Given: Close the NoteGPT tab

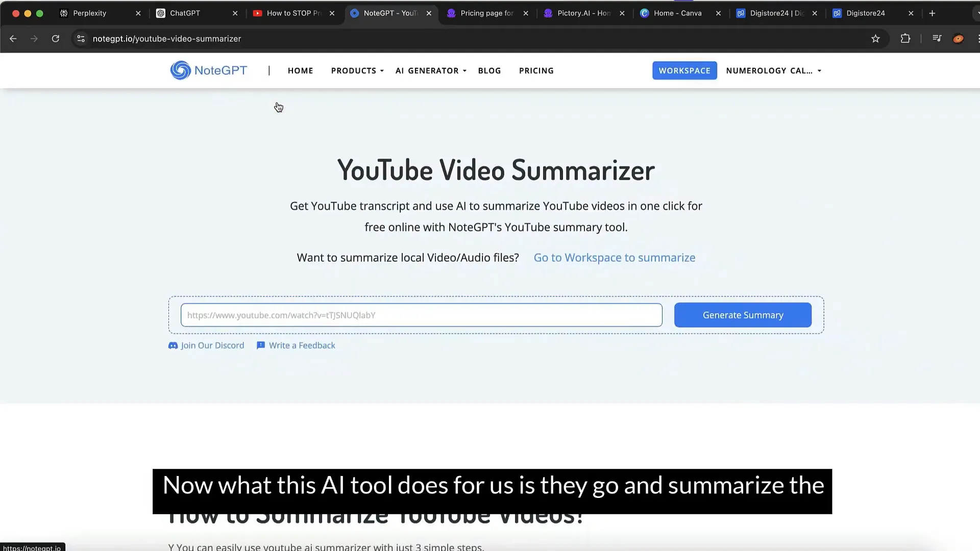Looking at the screenshot, I should coord(429,13).
